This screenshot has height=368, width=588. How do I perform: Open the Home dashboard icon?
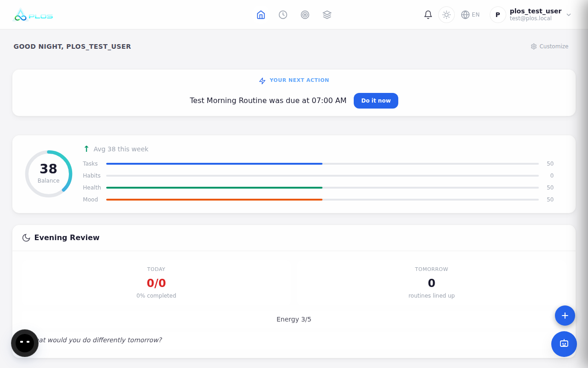point(261,14)
